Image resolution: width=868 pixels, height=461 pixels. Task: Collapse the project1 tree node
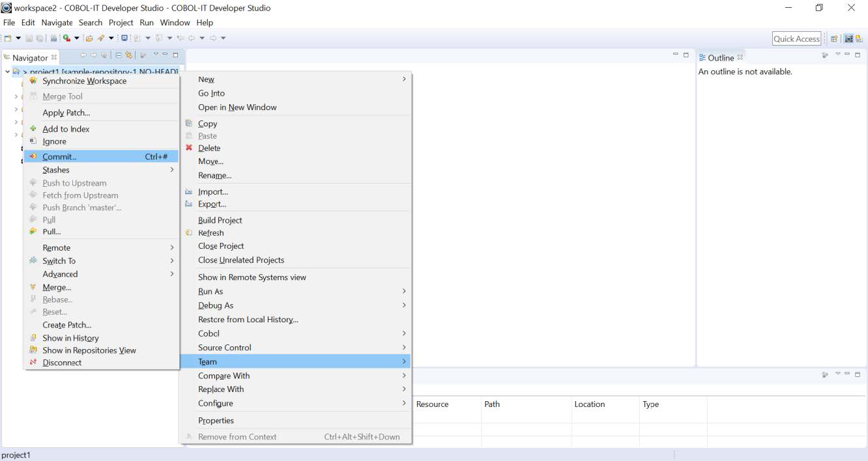click(x=8, y=72)
